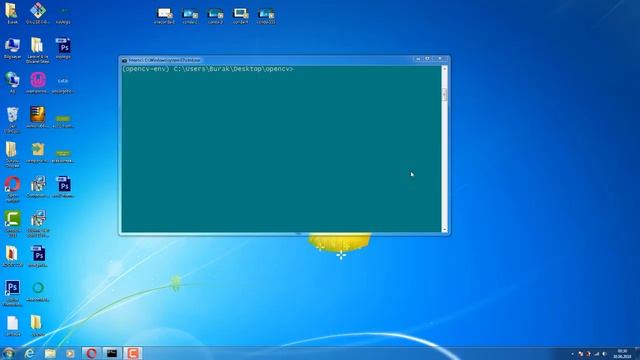
Task: Select the 'conda3' recording shortcut on desktop
Action: pyautogui.click(x=216, y=16)
